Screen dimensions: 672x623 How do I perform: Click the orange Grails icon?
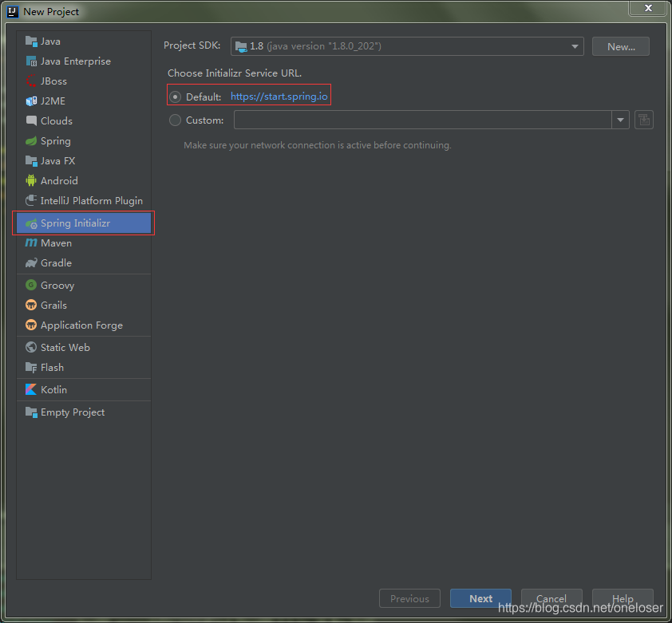(31, 305)
